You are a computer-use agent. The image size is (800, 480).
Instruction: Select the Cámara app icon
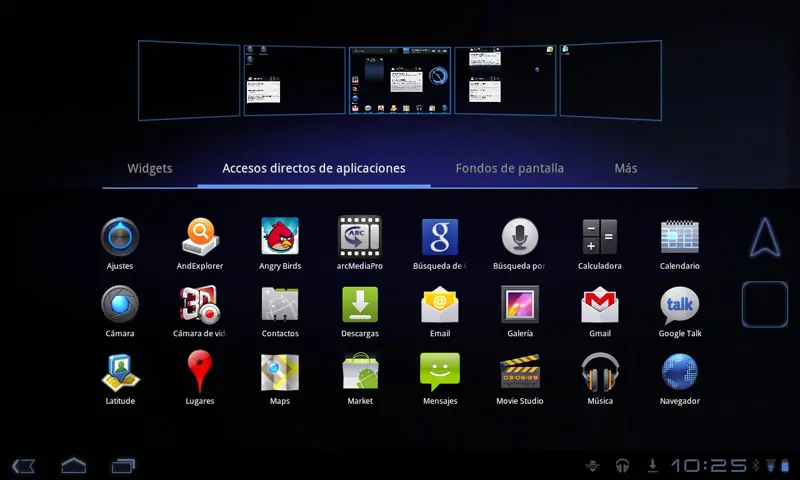click(x=120, y=304)
